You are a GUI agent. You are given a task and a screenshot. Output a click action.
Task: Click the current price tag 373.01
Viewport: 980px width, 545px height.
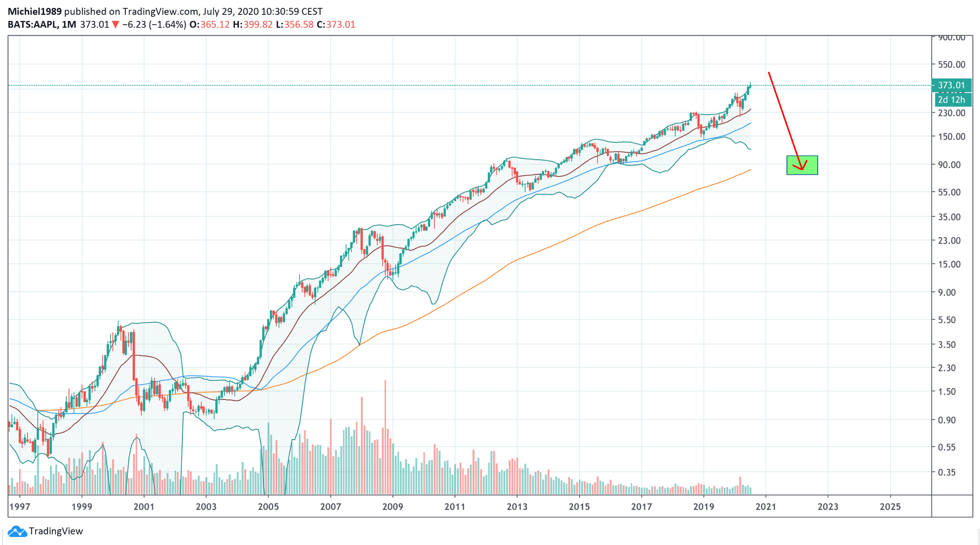(x=951, y=86)
